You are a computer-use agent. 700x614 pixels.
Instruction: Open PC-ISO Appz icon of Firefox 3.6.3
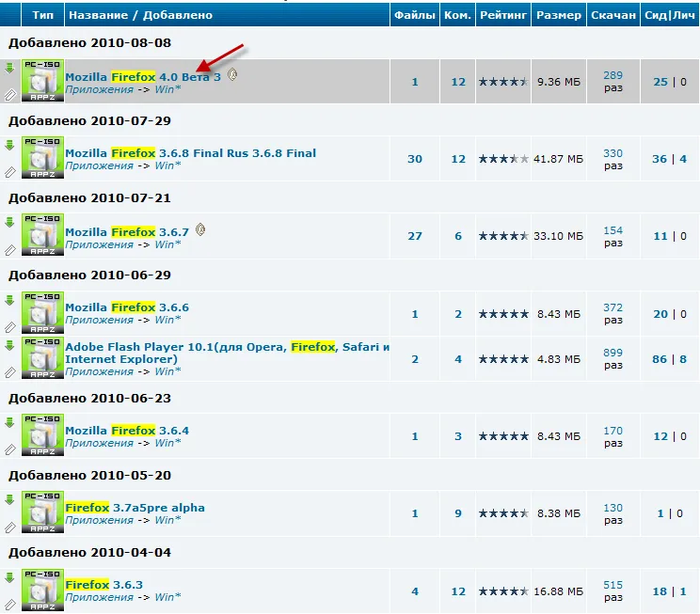coord(42,590)
